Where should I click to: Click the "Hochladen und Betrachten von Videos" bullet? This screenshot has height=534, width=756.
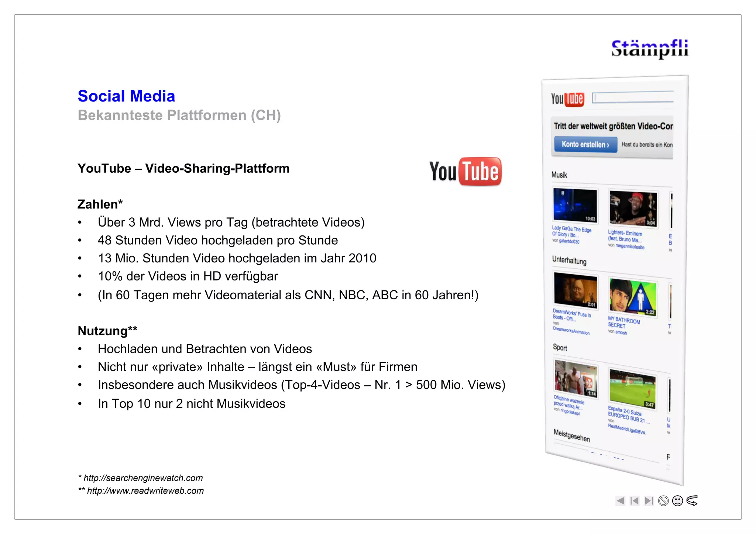tap(205, 349)
